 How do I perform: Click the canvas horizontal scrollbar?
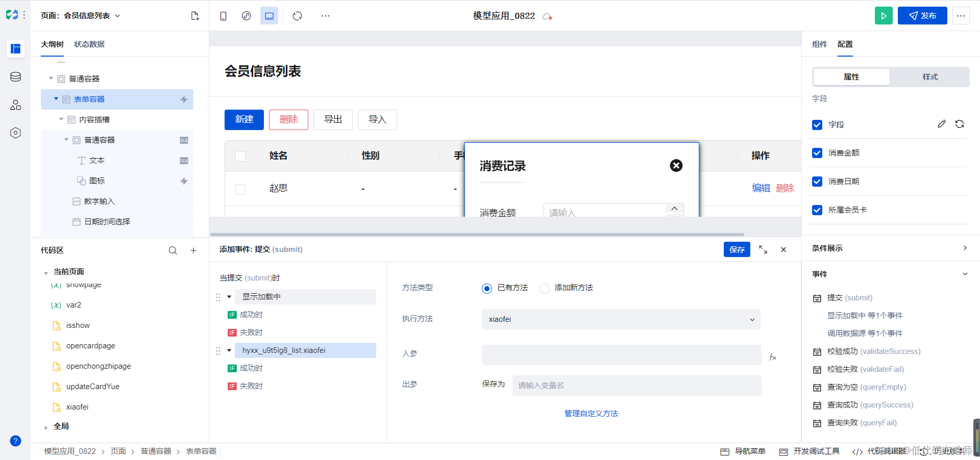click(478, 235)
